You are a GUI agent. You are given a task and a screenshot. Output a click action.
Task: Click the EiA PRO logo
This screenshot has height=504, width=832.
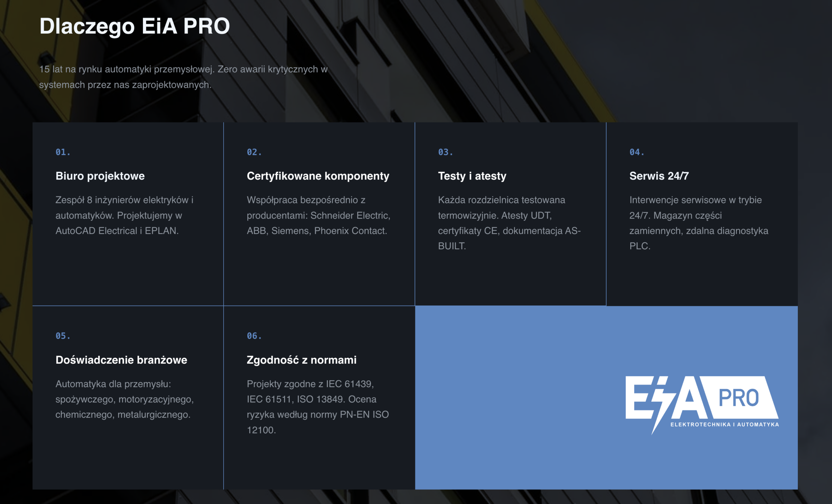coord(702,405)
